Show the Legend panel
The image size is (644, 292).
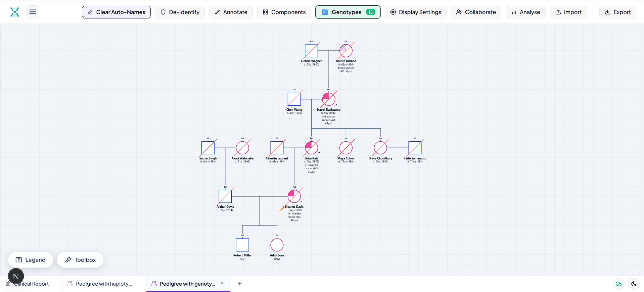pyautogui.click(x=31, y=260)
